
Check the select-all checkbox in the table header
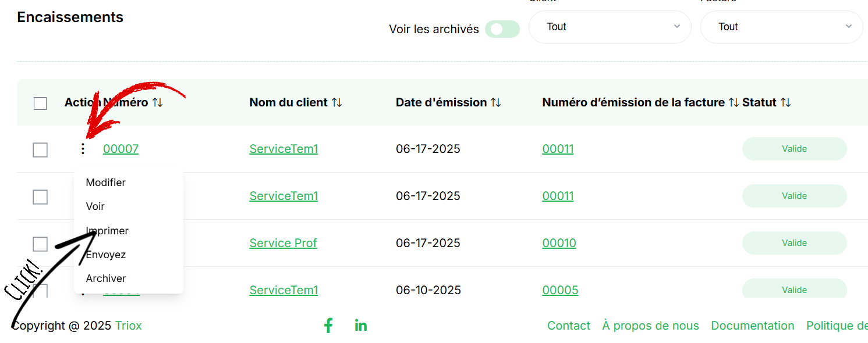click(x=40, y=103)
